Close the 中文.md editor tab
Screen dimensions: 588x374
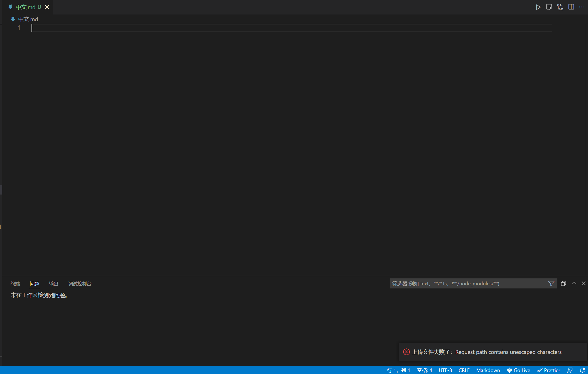pos(47,7)
